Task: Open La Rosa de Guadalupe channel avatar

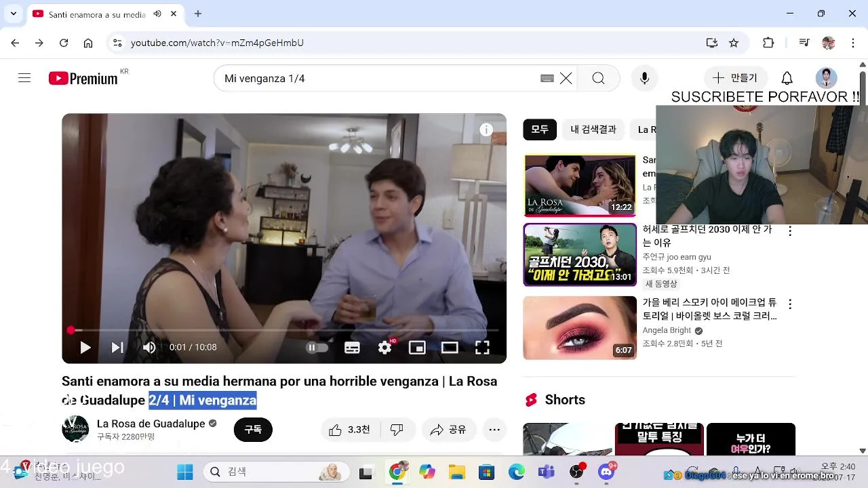Action: click(75, 429)
